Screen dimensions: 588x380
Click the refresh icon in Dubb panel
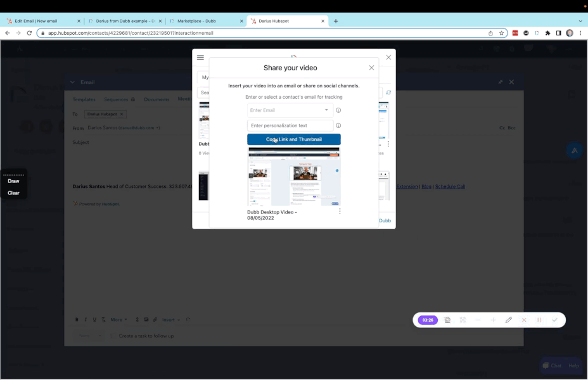pos(388,92)
